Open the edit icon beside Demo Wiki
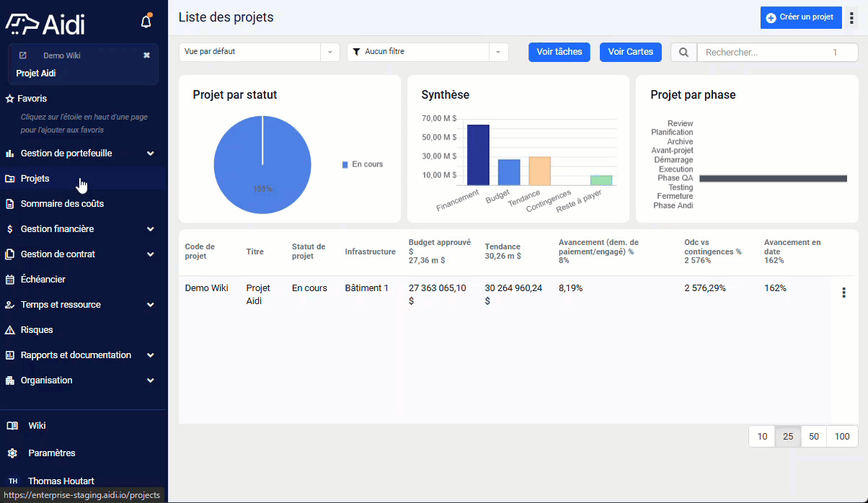Image resolution: width=868 pixels, height=503 pixels. click(23, 55)
